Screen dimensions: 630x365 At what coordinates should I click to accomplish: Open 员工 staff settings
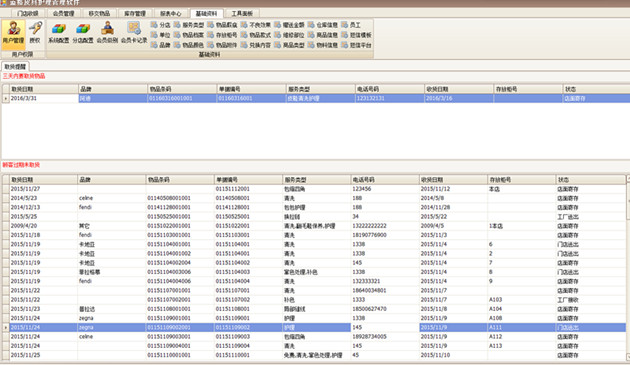[x=351, y=25]
